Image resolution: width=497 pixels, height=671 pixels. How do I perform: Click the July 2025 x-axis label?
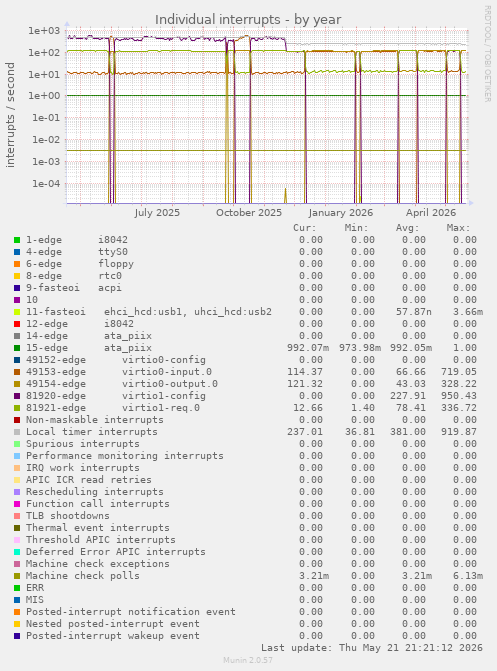157,213
